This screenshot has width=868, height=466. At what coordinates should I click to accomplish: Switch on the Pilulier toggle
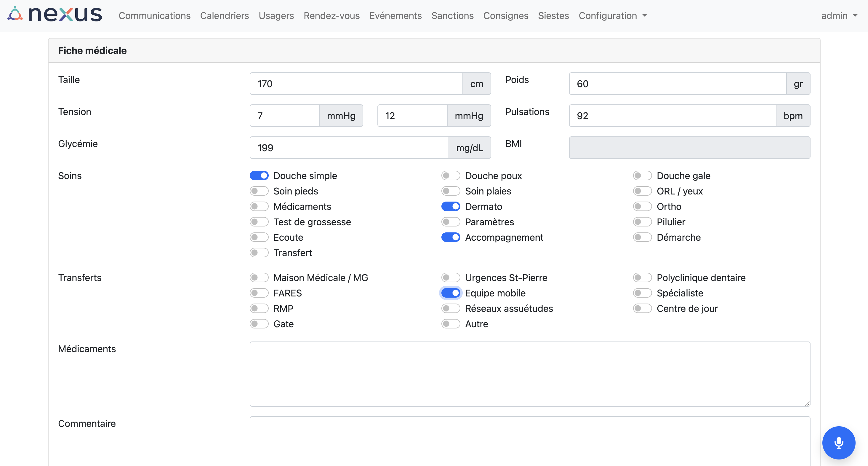pos(642,222)
